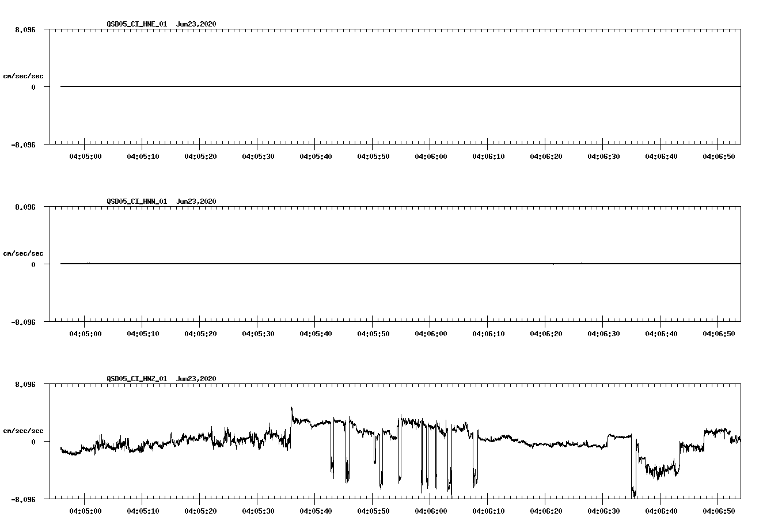Click the 04:05:10 time label on HNN plot
The width and height of the screenshot is (782, 532).
pos(143,334)
